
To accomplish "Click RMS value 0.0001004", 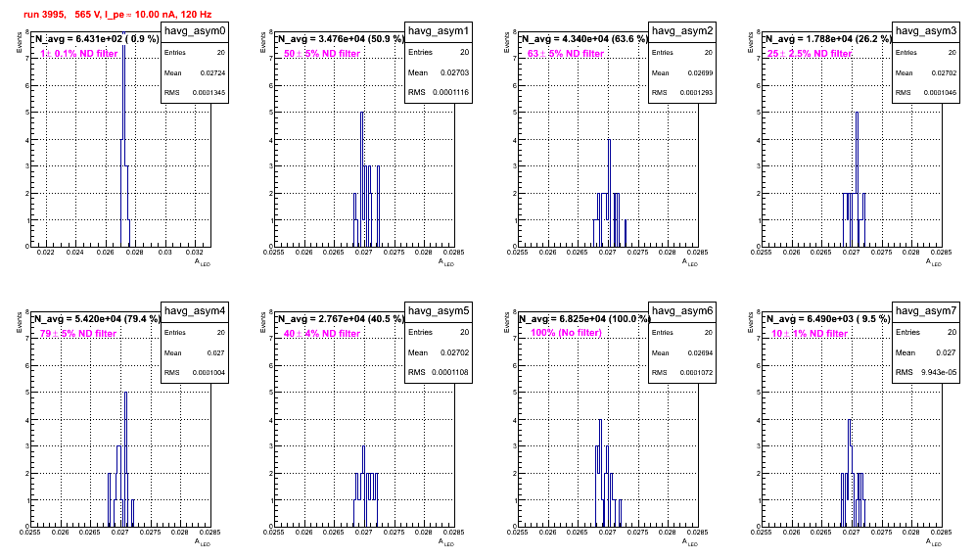I will point(209,373).
